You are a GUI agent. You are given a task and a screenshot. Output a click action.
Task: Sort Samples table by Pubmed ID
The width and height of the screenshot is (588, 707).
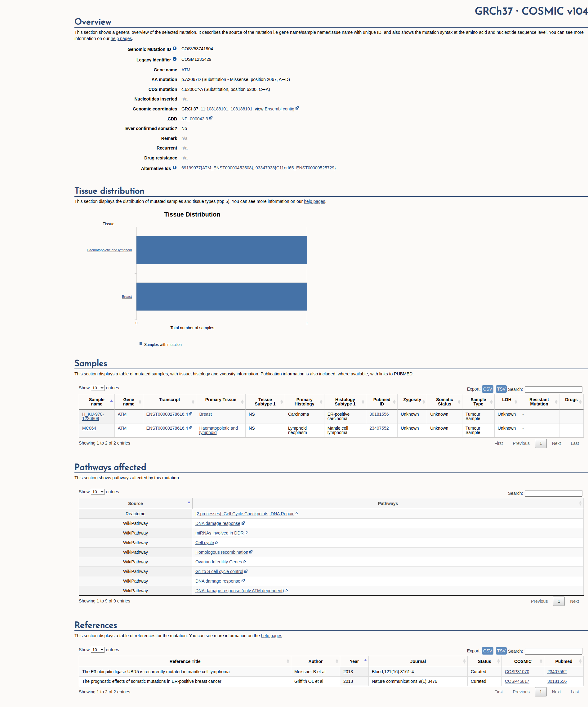pos(382,402)
